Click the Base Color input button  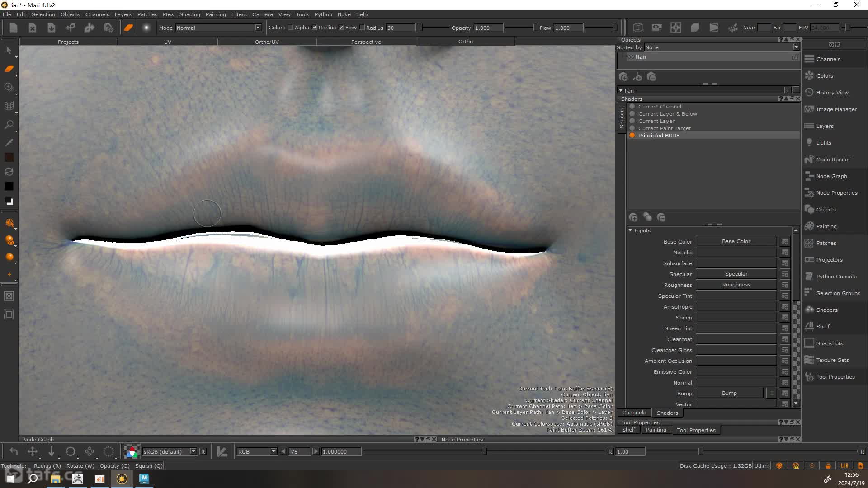[736, 241]
